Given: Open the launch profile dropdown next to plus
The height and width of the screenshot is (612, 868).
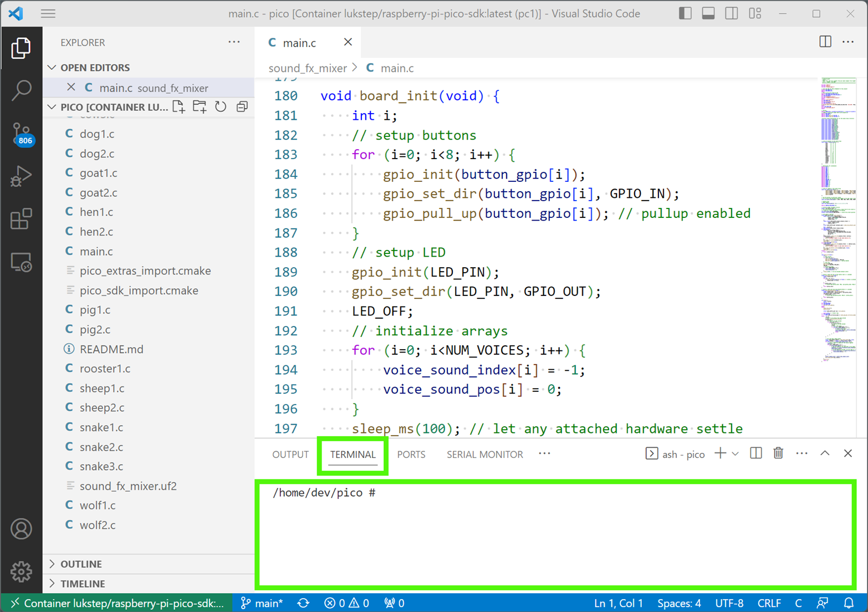Looking at the screenshot, I should coord(736,453).
